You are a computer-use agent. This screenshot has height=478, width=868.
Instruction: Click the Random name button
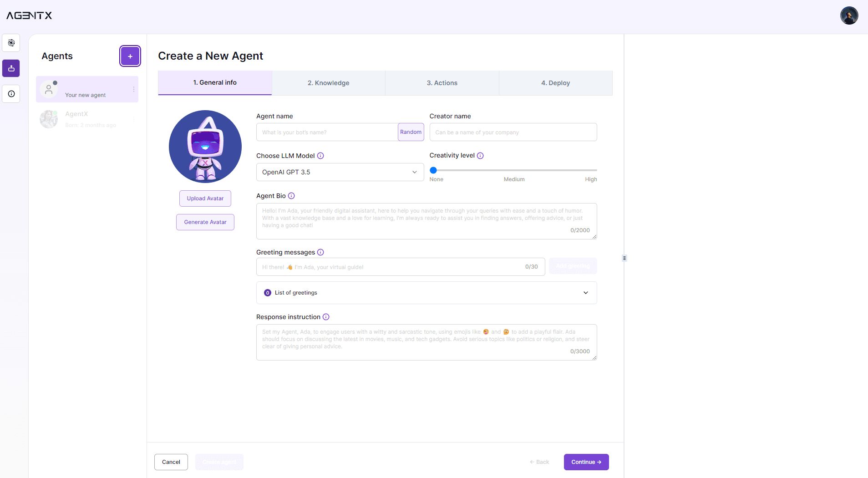(x=411, y=132)
